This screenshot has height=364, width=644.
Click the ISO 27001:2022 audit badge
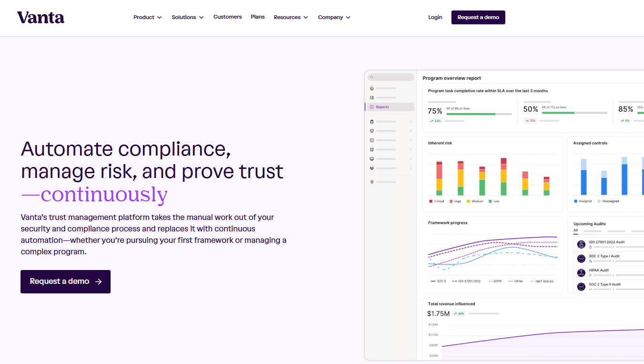[581, 244]
